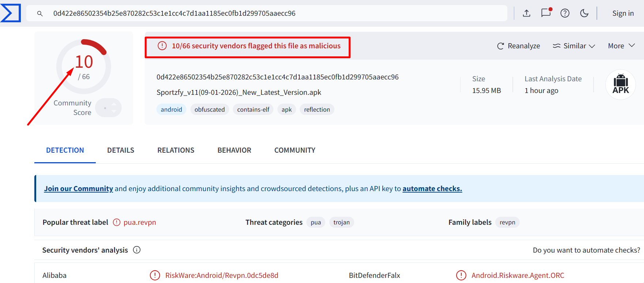
Task: Click the malicious warning icon in the banner
Action: (x=162, y=46)
